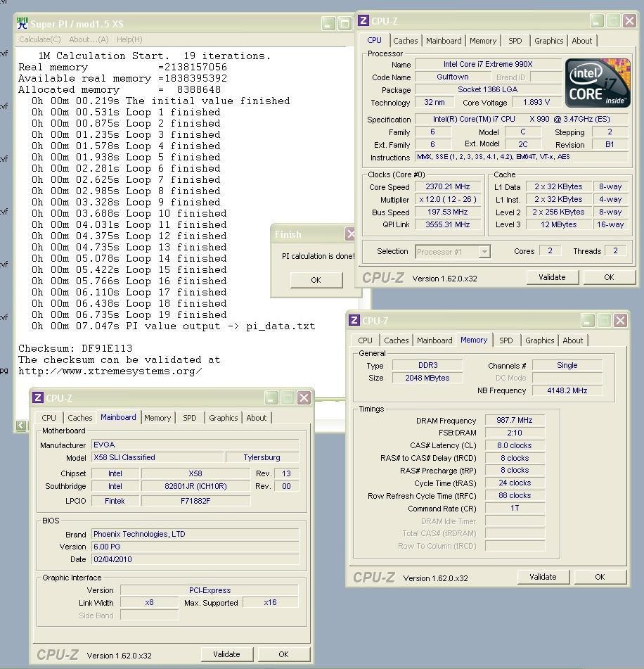
Task: Click the QPI Link value 3555.31 MHz
Action: 448,224
